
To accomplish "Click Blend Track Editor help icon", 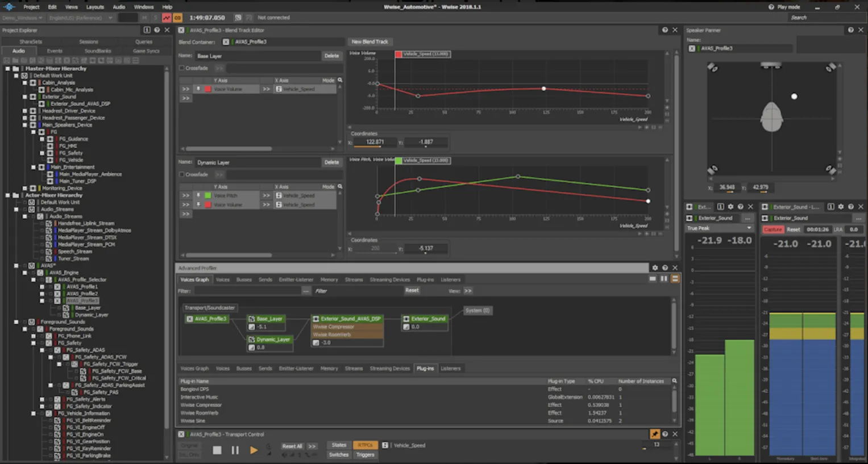I will click(x=665, y=30).
